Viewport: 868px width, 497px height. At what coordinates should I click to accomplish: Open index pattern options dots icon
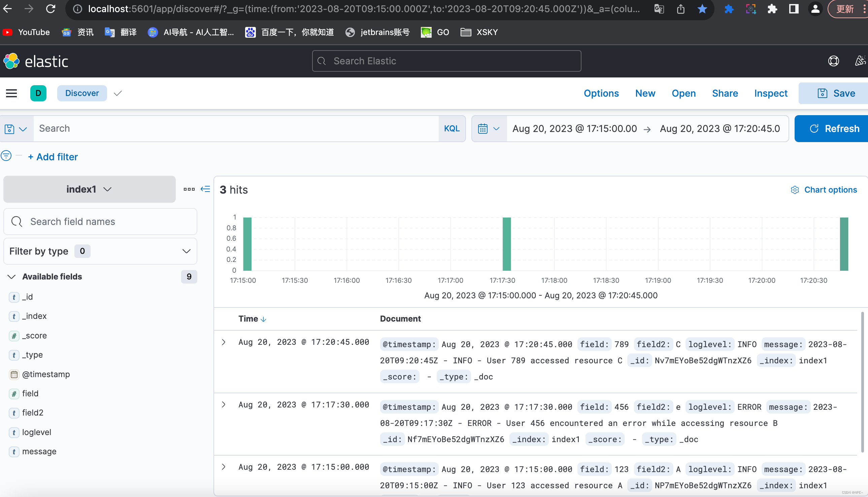(189, 189)
